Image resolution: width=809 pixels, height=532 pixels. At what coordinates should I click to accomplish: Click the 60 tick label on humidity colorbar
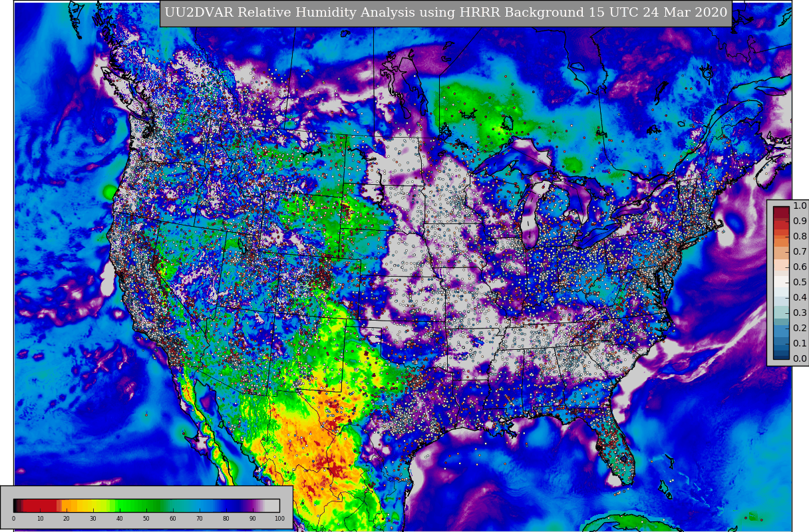[x=173, y=519]
